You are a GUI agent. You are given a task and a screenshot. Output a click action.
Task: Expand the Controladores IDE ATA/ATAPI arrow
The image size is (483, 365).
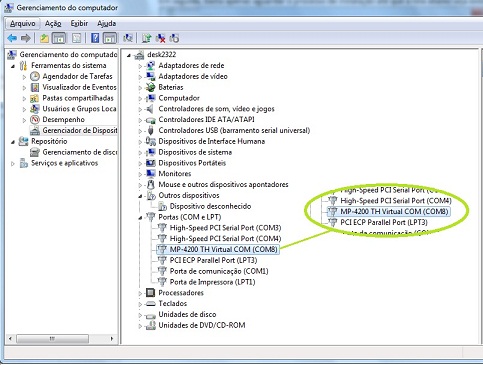tap(140, 120)
